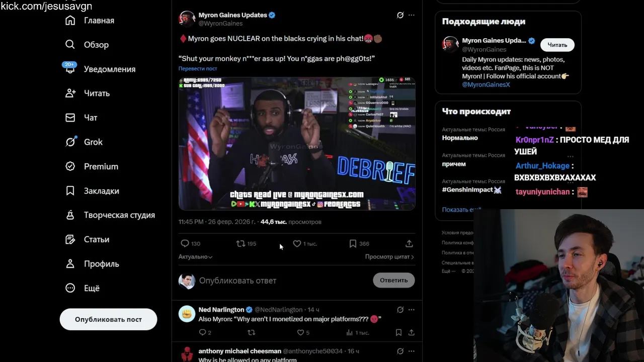644x362 pixels.
Task: Follow Myron Gaines Updates via Читать button
Action: [557, 45]
